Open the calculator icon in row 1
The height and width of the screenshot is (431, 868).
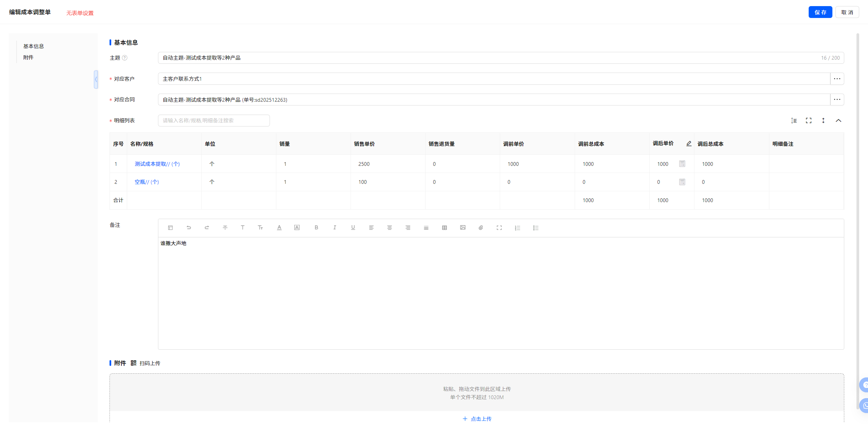click(682, 164)
